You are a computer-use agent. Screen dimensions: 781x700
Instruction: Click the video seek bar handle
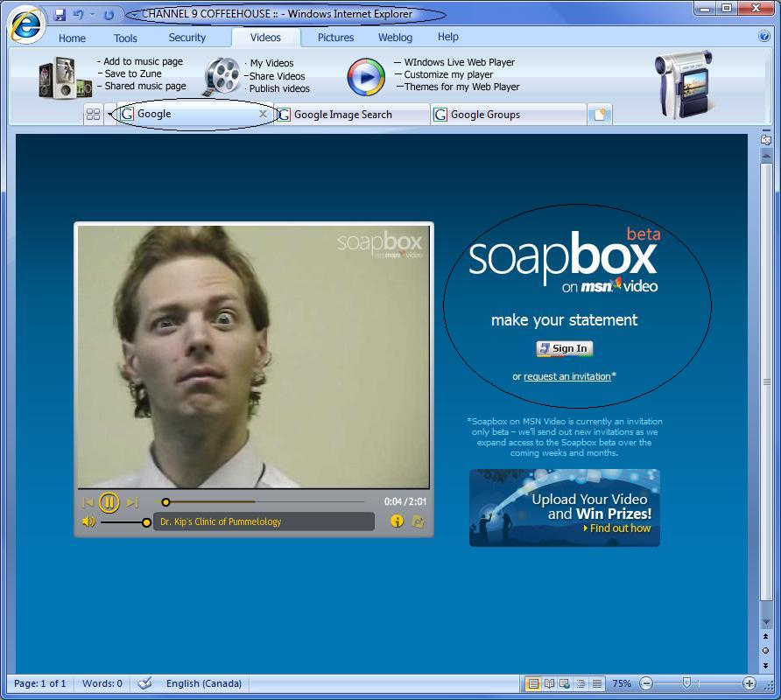165,502
